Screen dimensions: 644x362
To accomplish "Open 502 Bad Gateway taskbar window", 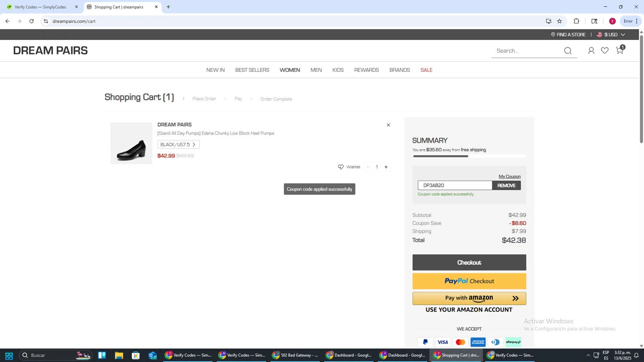I will [295, 356].
